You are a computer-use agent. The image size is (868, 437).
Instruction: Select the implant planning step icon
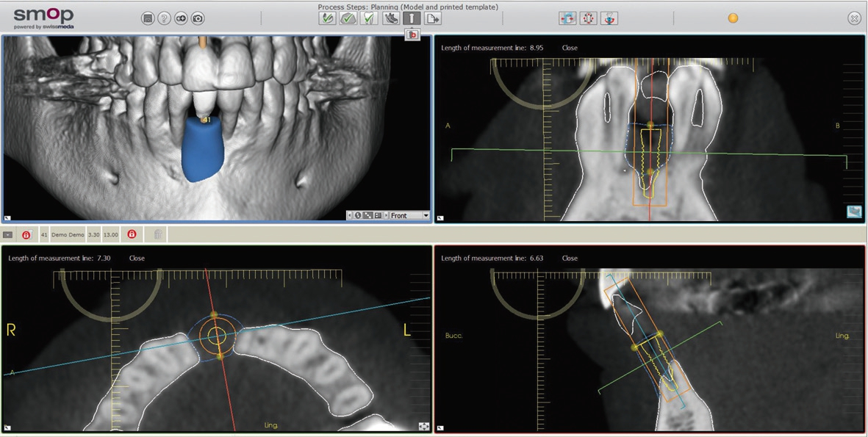[x=412, y=18]
